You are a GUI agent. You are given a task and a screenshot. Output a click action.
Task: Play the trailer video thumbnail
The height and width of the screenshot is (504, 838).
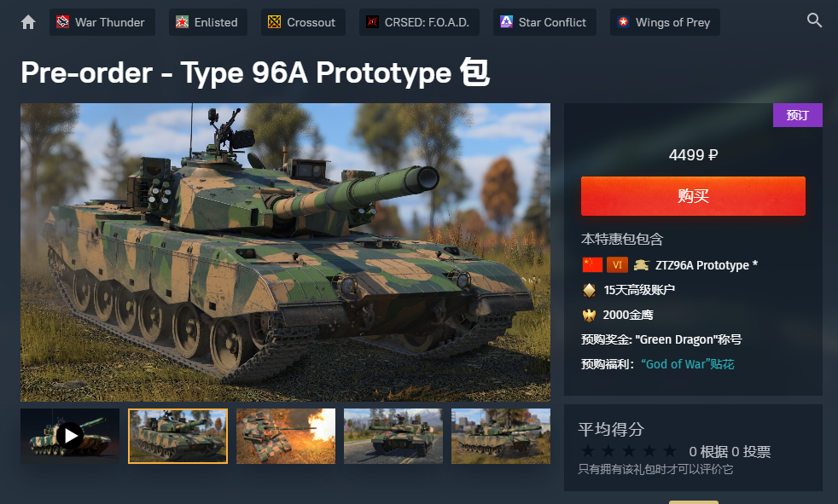click(70, 436)
